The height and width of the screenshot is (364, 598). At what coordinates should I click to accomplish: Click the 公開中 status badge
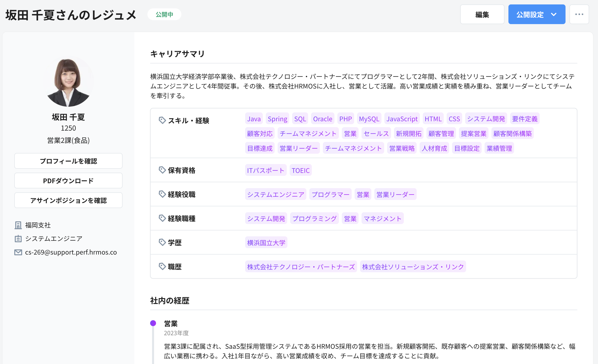pyautogui.click(x=164, y=15)
